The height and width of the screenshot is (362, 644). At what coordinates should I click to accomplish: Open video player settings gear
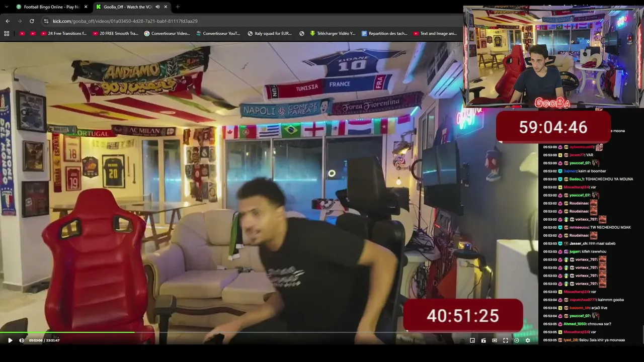(x=528, y=340)
